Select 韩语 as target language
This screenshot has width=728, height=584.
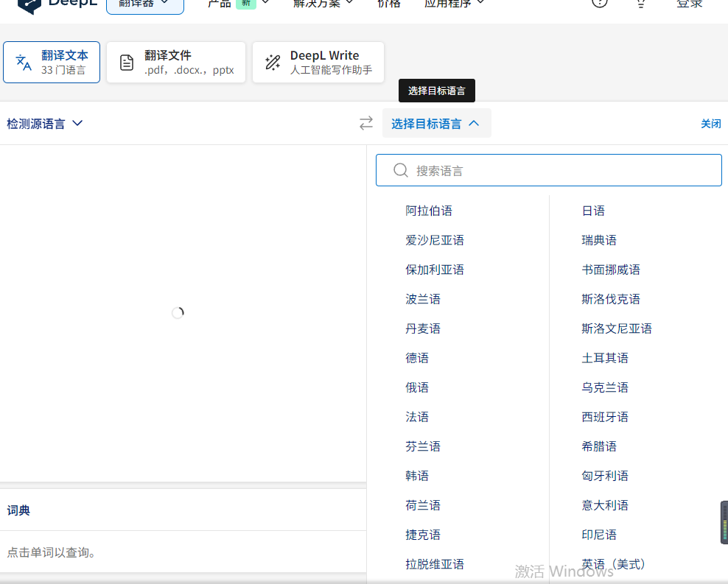pyautogui.click(x=417, y=476)
